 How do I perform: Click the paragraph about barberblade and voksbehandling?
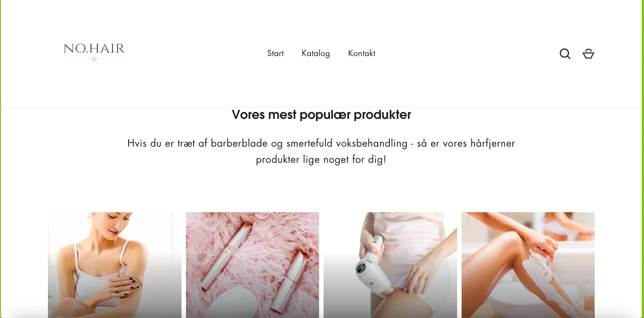[x=321, y=151]
